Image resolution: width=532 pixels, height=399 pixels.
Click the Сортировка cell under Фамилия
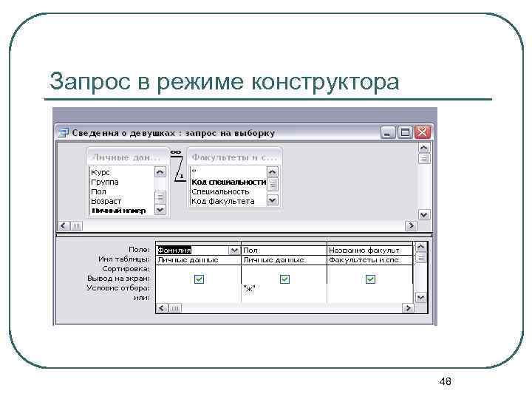pyautogui.click(x=198, y=270)
